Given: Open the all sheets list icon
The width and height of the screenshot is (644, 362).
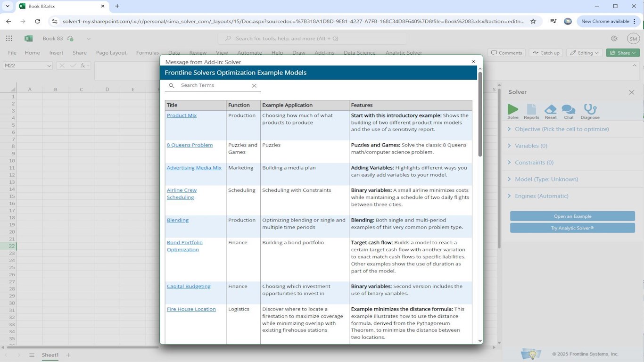Looking at the screenshot, I should tap(32, 355).
